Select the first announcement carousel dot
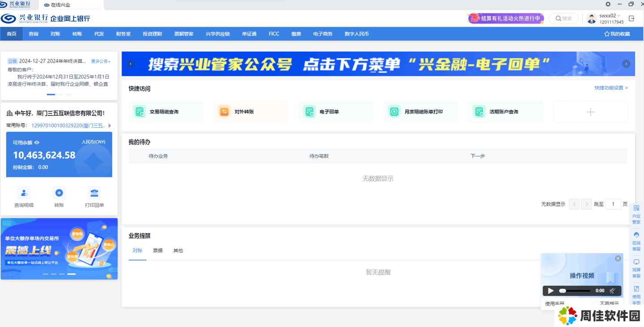The height and width of the screenshot is (327, 644). pyautogui.click(x=51, y=94)
